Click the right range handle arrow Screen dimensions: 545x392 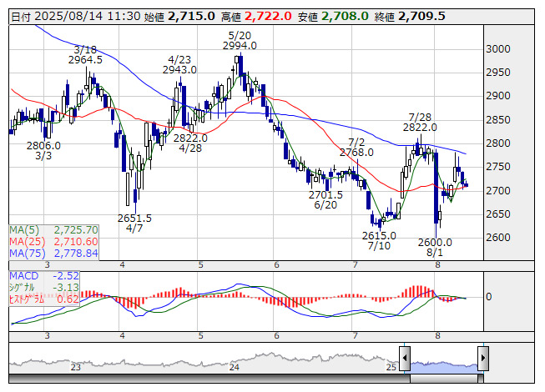(483, 358)
